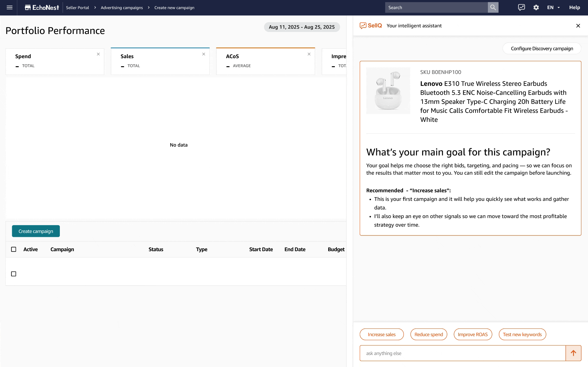The width and height of the screenshot is (588, 367).
Task: Open the SellQ assistant chart icon
Action: tap(521, 7)
